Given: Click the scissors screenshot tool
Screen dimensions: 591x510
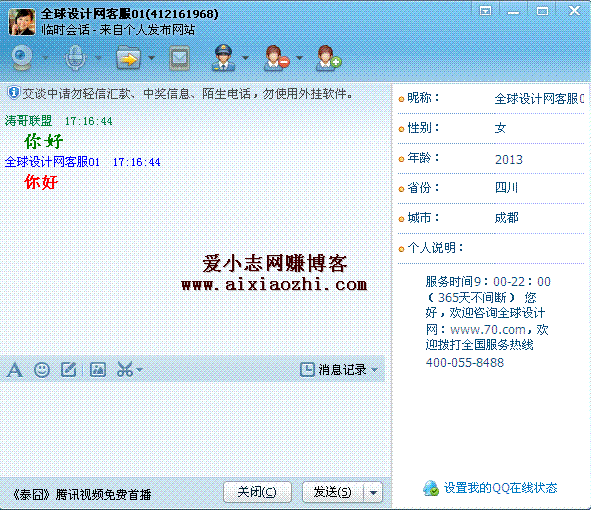Looking at the screenshot, I should [x=125, y=370].
